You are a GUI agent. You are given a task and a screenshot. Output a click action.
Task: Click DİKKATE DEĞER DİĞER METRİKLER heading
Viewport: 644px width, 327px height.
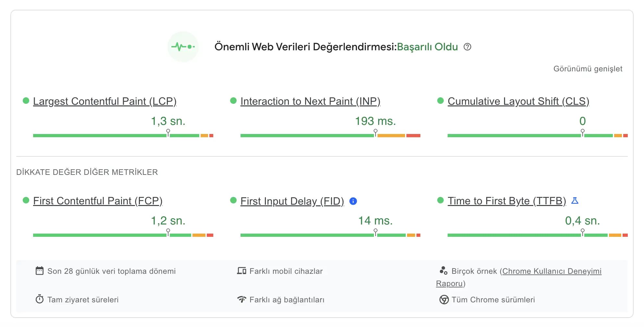pos(87,172)
